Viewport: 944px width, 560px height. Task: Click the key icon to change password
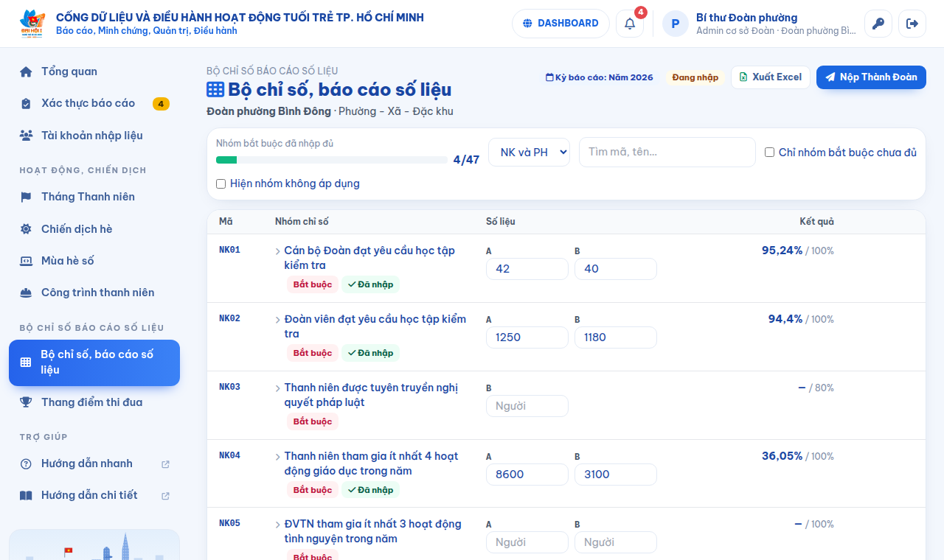pyautogui.click(x=878, y=24)
